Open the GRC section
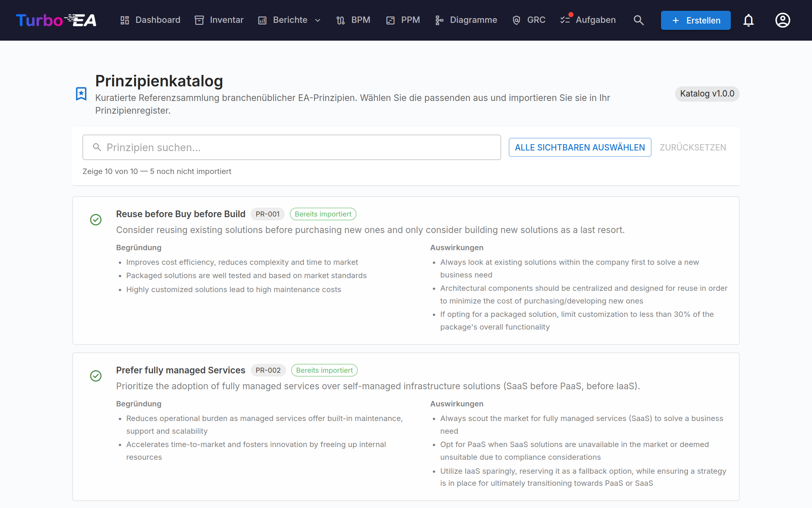812x508 pixels. (529, 20)
